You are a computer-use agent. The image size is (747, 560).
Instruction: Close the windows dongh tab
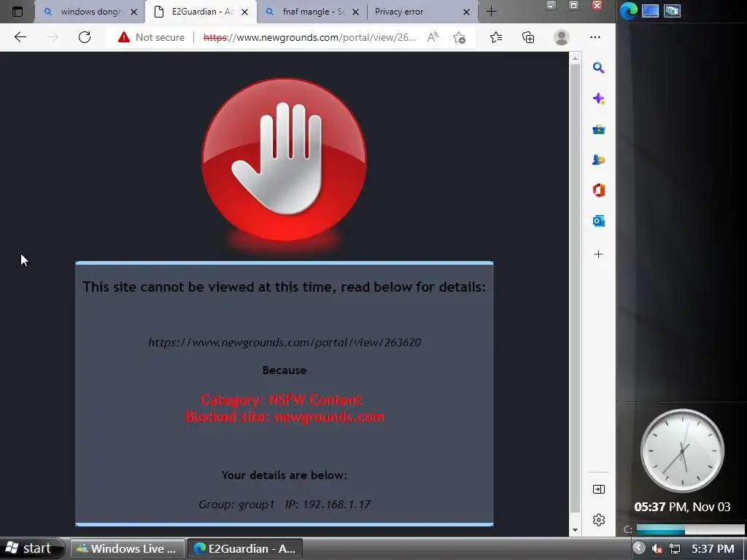click(134, 12)
